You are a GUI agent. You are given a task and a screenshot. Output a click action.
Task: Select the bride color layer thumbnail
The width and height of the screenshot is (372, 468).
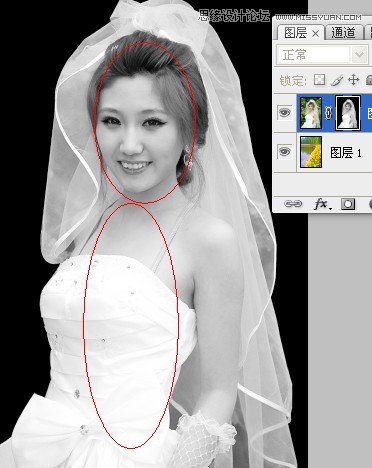coord(311,113)
